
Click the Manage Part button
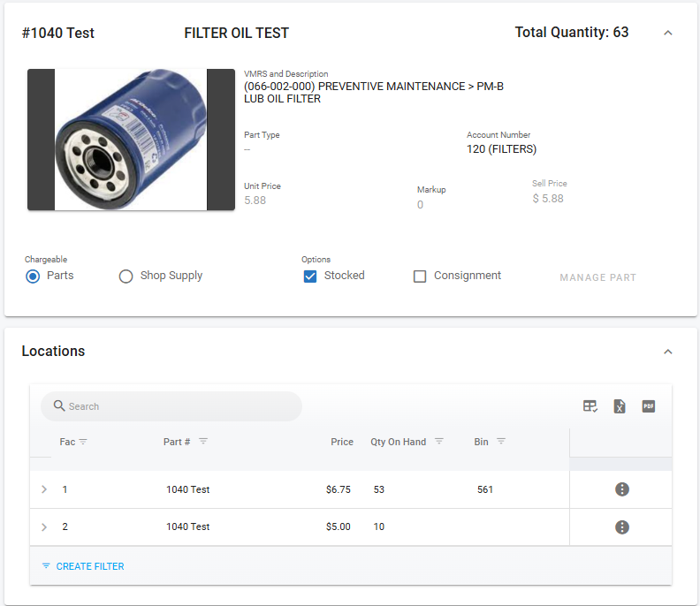point(597,277)
